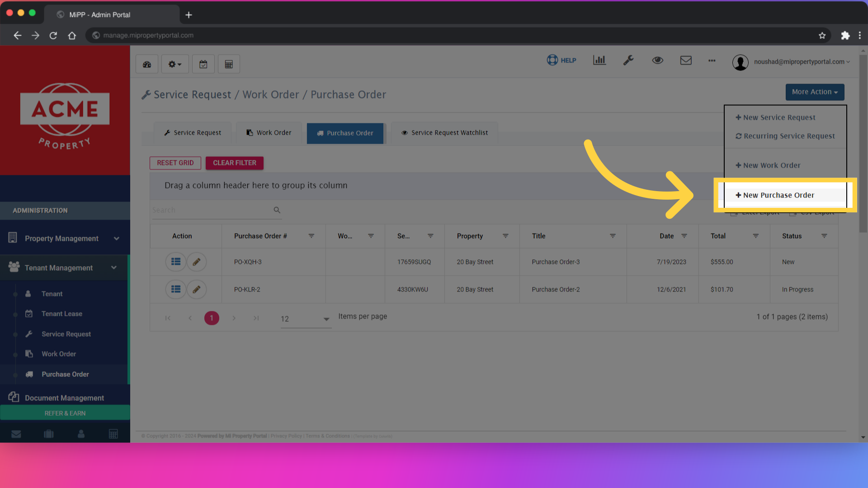Click edit pencil icon for PO-XQH-3

point(197,262)
